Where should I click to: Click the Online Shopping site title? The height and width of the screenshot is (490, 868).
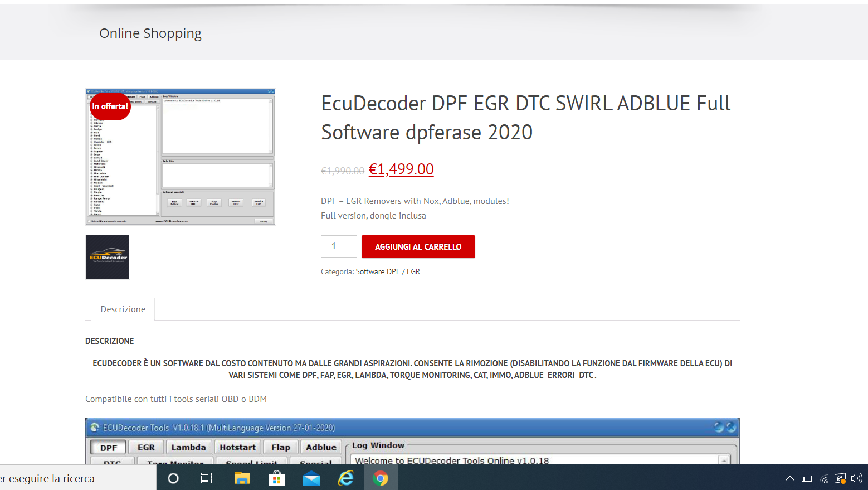coord(150,33)
